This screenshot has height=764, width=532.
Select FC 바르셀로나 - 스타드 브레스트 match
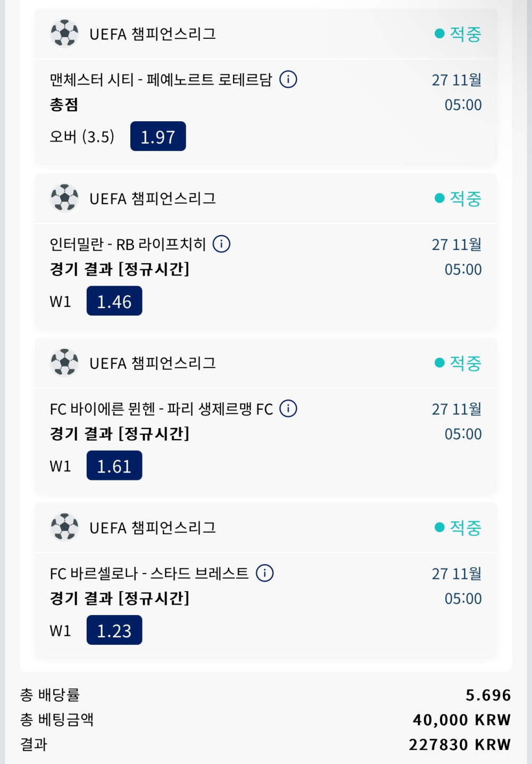149,574
